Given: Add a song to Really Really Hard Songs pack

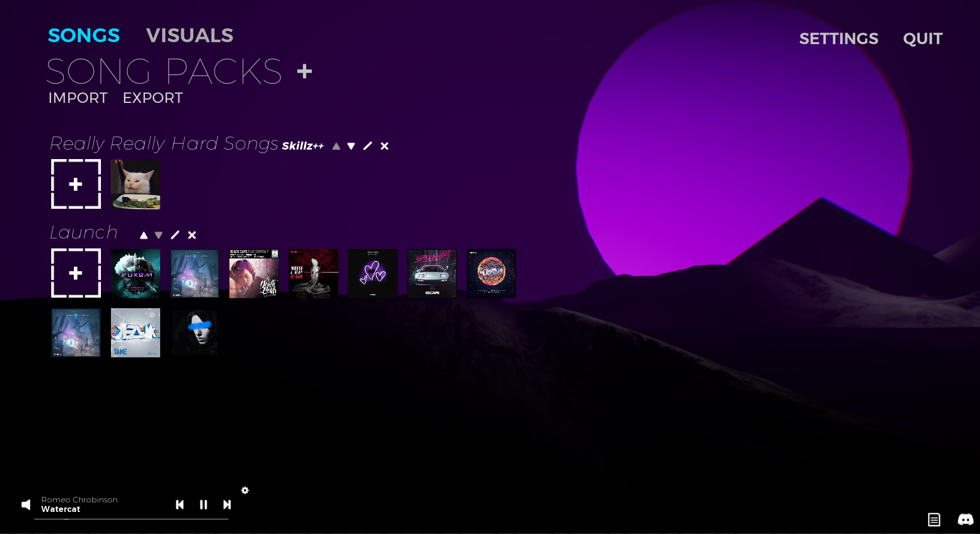Looking at the screenshot, I should [76, 184].
